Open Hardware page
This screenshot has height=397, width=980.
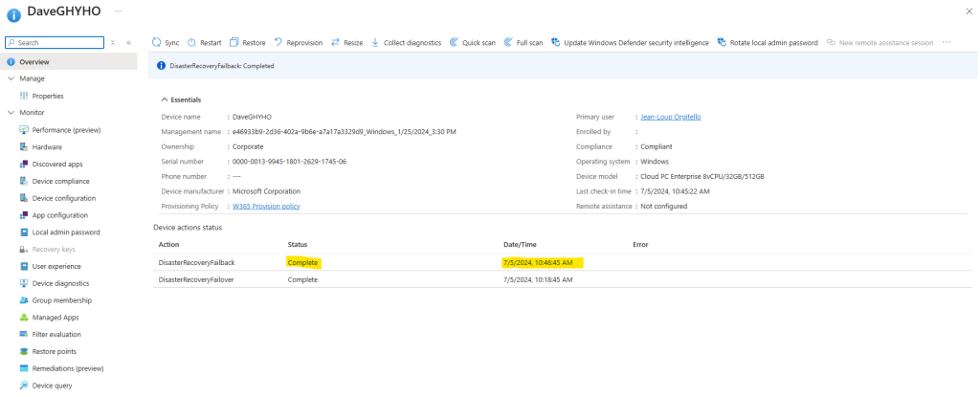47,147
